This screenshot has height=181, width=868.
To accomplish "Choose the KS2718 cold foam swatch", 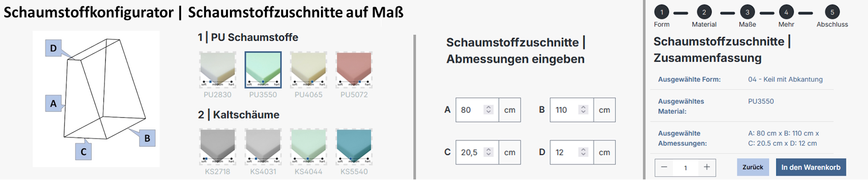I will 217,146.
